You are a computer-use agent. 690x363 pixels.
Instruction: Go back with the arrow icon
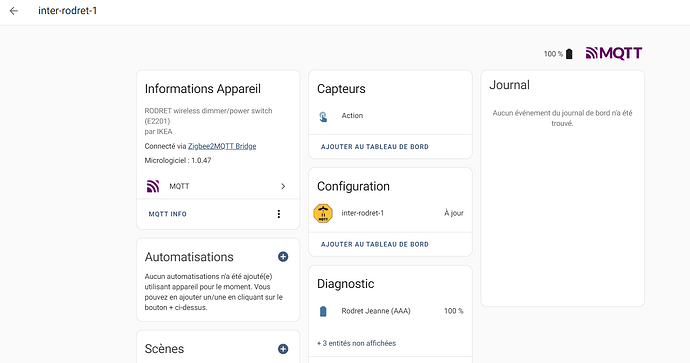(14, 11)
